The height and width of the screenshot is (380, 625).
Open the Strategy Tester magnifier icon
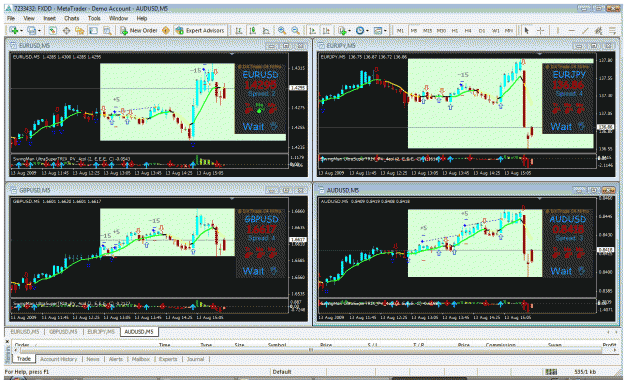[x=107, y=30]
